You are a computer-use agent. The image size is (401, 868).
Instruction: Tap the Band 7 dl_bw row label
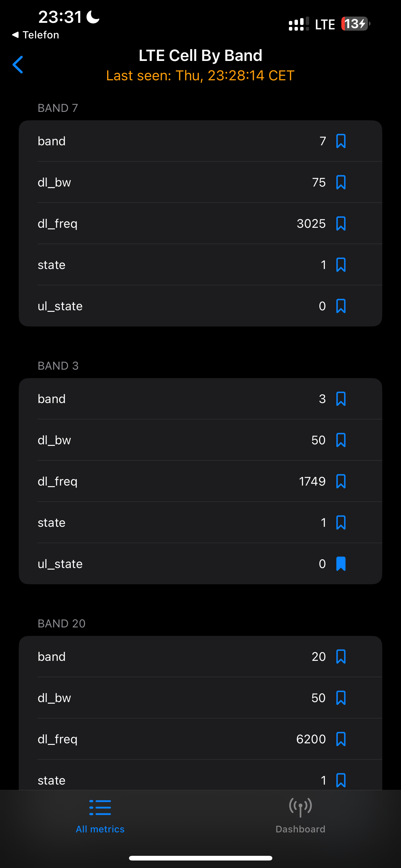point(54,182)
